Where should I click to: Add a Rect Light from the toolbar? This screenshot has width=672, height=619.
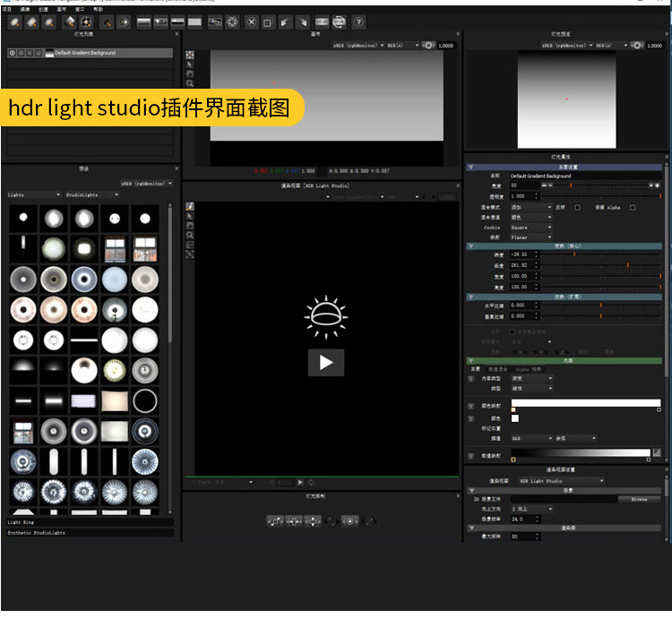tap(31, 21)
